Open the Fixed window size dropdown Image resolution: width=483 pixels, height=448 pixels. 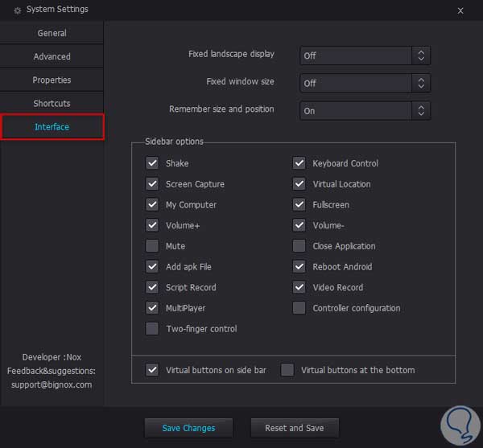click(x=365, y=83)
